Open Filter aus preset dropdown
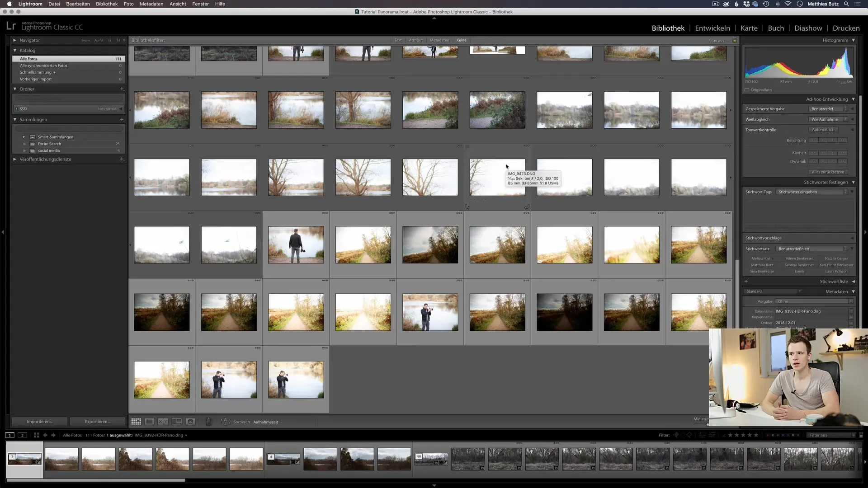The image size is (868, 488). 831,435
